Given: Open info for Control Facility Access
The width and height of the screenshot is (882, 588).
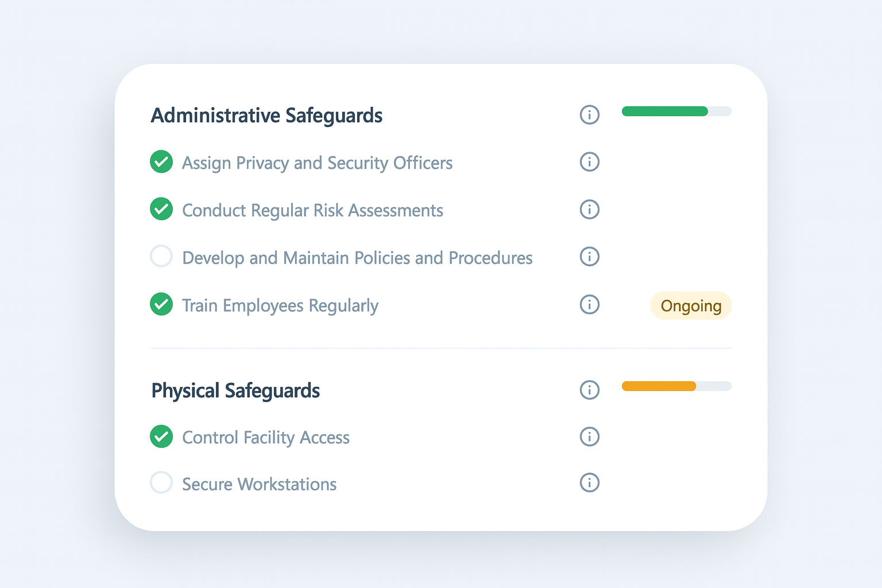Looking at the screenshot, I should point(589,436).
